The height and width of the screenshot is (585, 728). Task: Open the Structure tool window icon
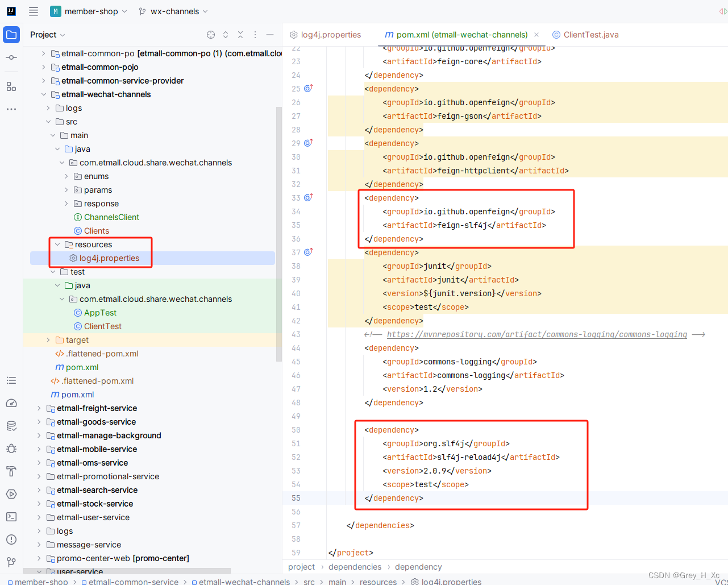click(11, 86)
